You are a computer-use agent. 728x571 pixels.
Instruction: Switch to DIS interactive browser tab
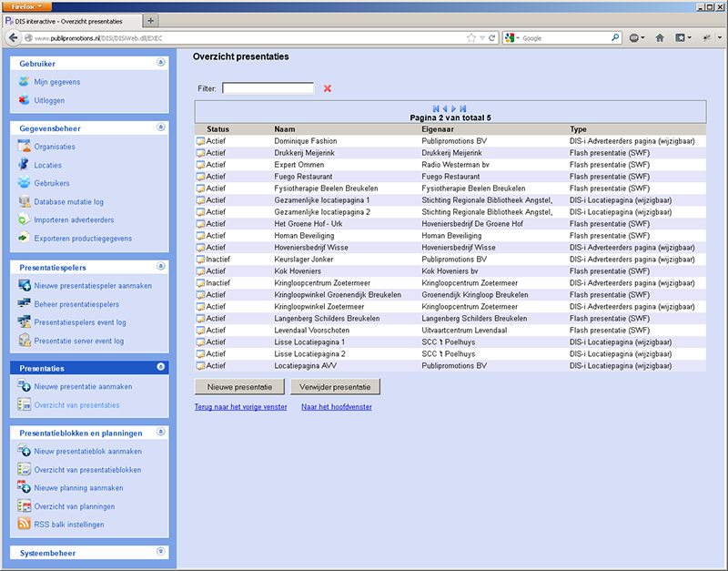coord(72,21)
